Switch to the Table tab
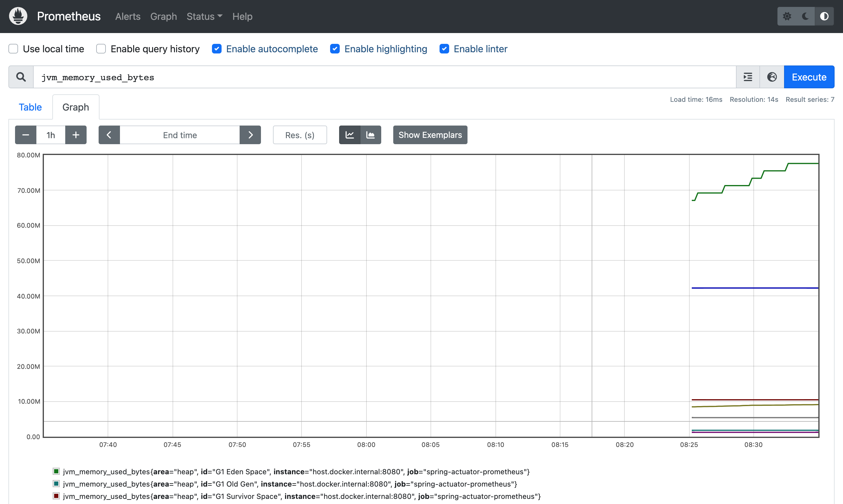Image resolution: width=843 pixels, height=504 pixels. coord(30,107)
